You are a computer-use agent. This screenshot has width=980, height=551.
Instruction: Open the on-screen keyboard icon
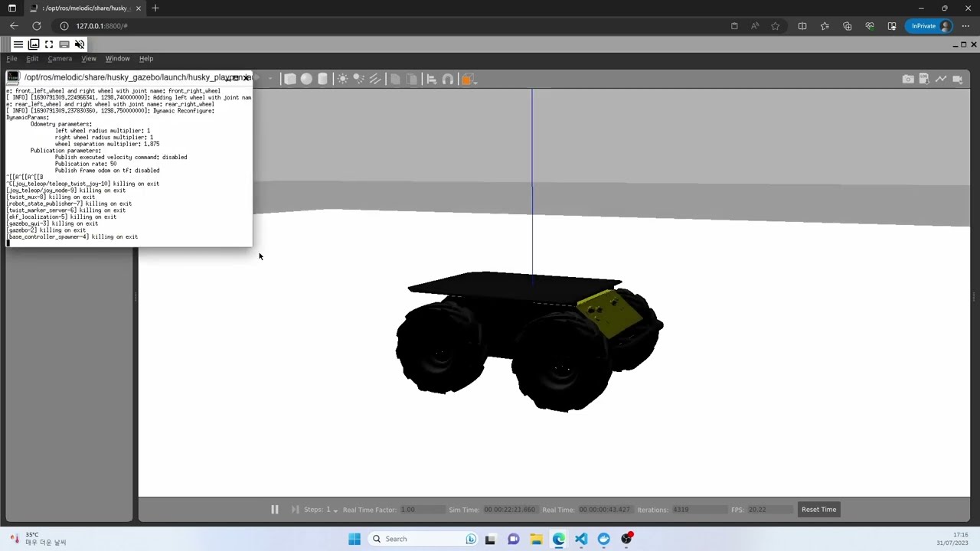pyautogui.click(x=64, y=44)
